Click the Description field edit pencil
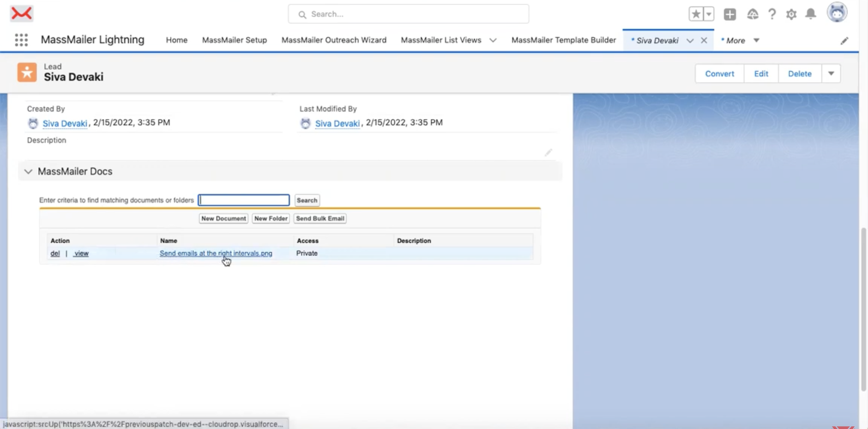 pos(548,153)
